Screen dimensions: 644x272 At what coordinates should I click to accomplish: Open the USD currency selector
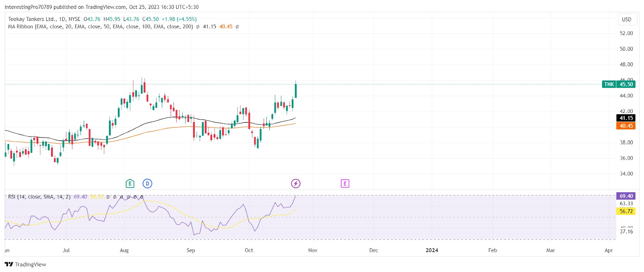(627, 19)
